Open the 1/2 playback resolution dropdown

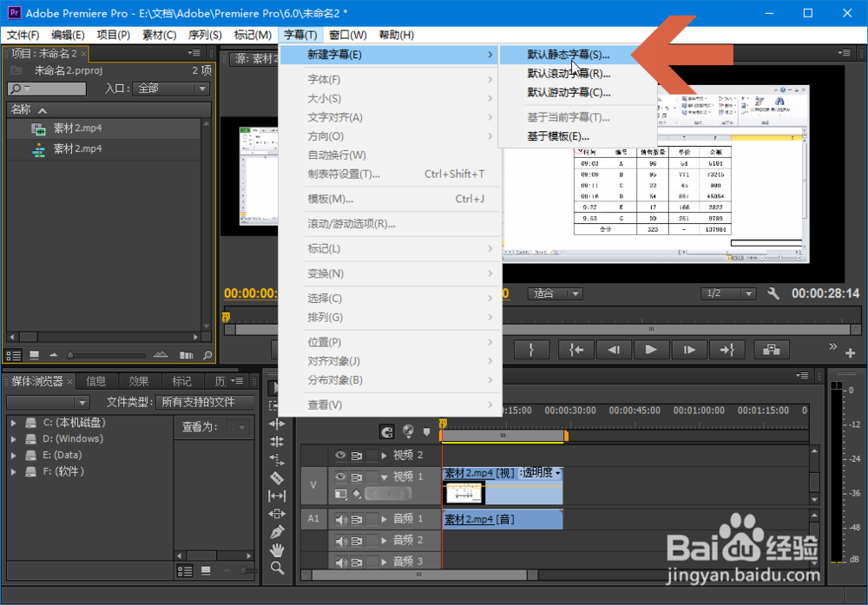[728, 293]
